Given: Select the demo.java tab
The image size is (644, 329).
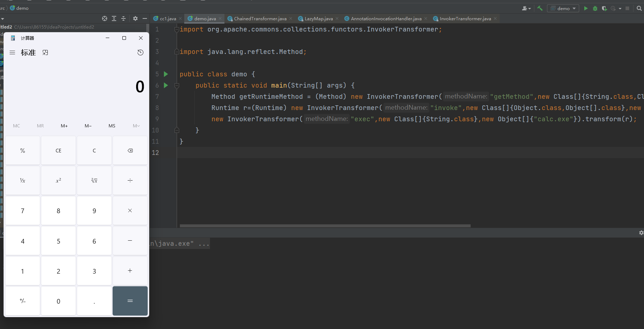Looking at the screenshot, I should (205, 18).
